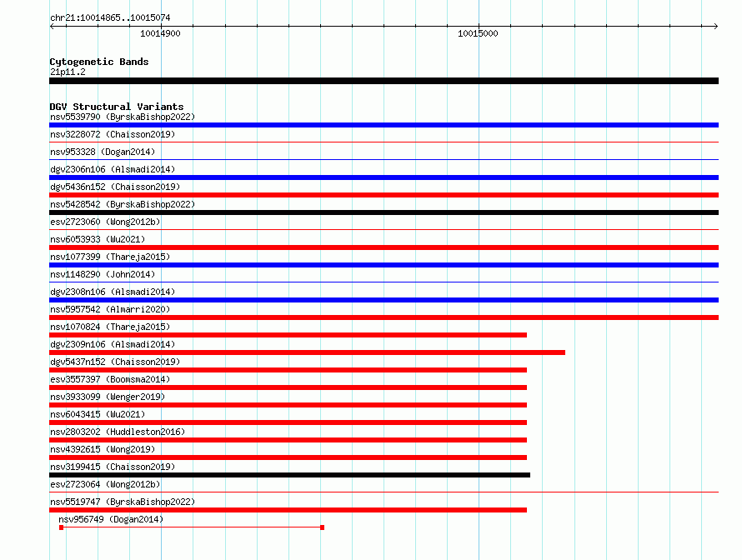Viewport: 742px width, 560px height.
Task: Click the nsv5539790 (ByrskaBishop2022) variant label
Action: point(123,117)
